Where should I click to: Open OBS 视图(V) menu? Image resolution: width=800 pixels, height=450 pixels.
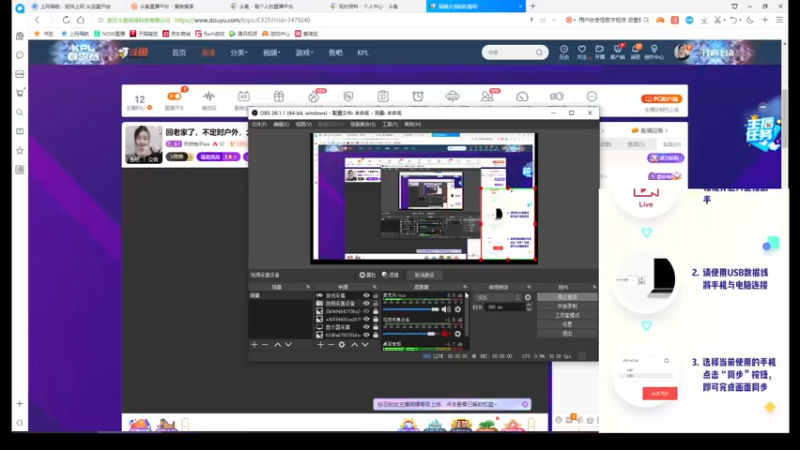(x=304, y=124)
